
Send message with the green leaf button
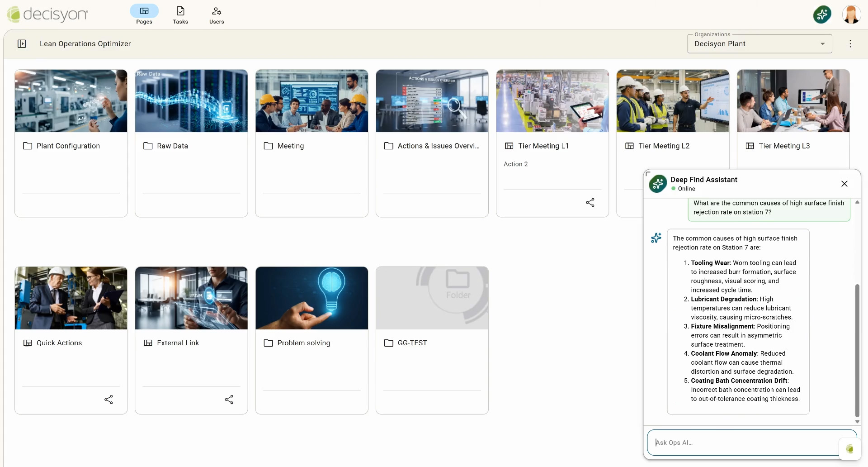point(849,449)
